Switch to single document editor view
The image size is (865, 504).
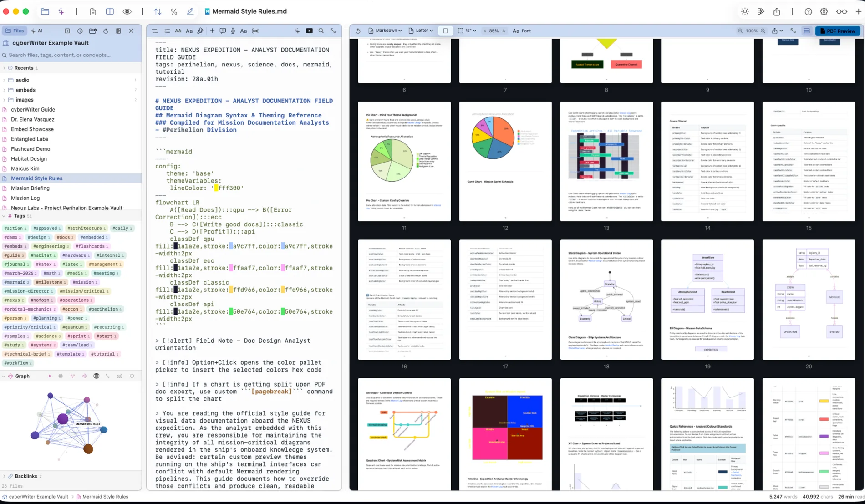[92, 11]
